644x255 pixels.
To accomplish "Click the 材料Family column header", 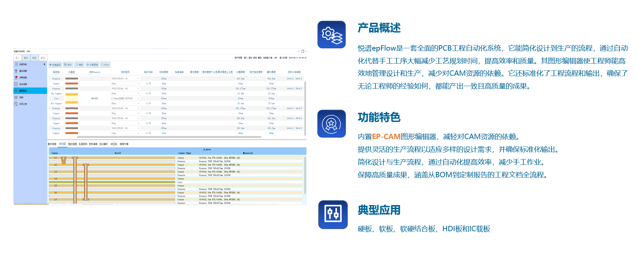I will [x=95, y=72].
